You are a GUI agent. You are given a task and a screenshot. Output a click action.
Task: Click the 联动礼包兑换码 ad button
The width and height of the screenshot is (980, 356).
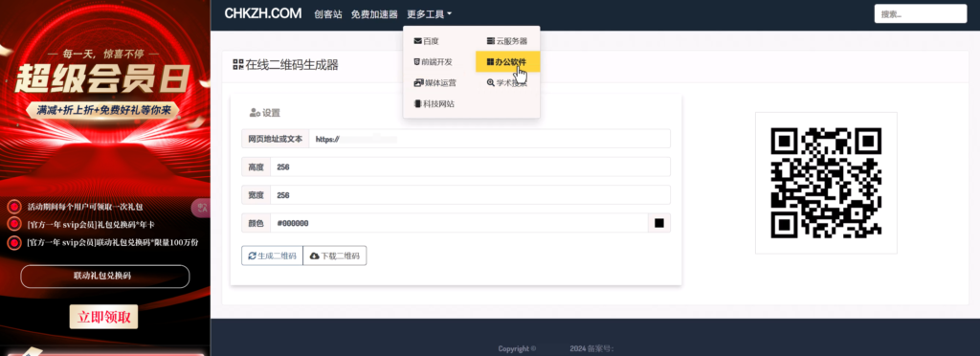tap(105, 276)
